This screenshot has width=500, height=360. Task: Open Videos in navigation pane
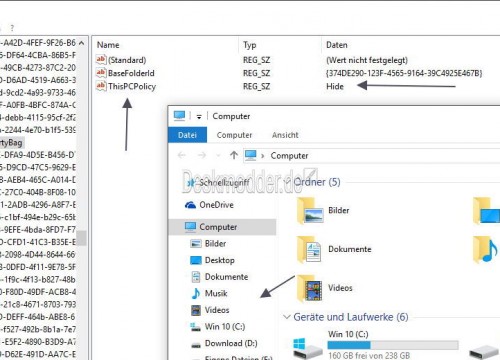coord(217,310)
